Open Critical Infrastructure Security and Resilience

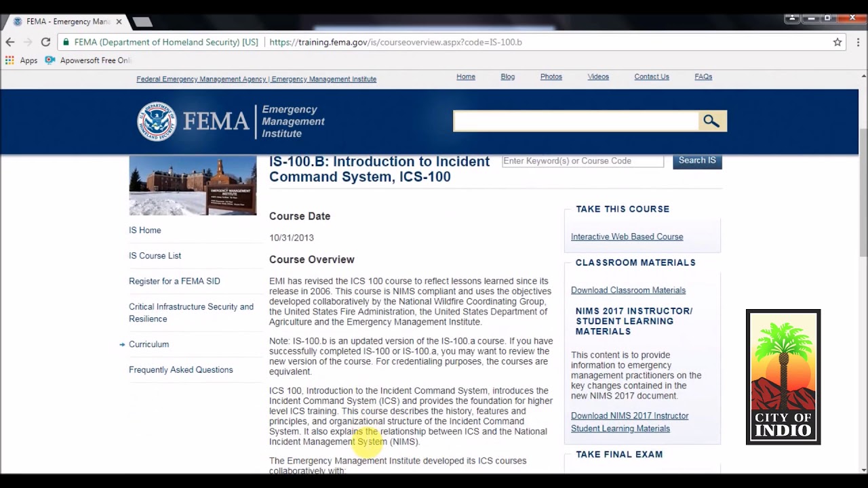point(191,312)
